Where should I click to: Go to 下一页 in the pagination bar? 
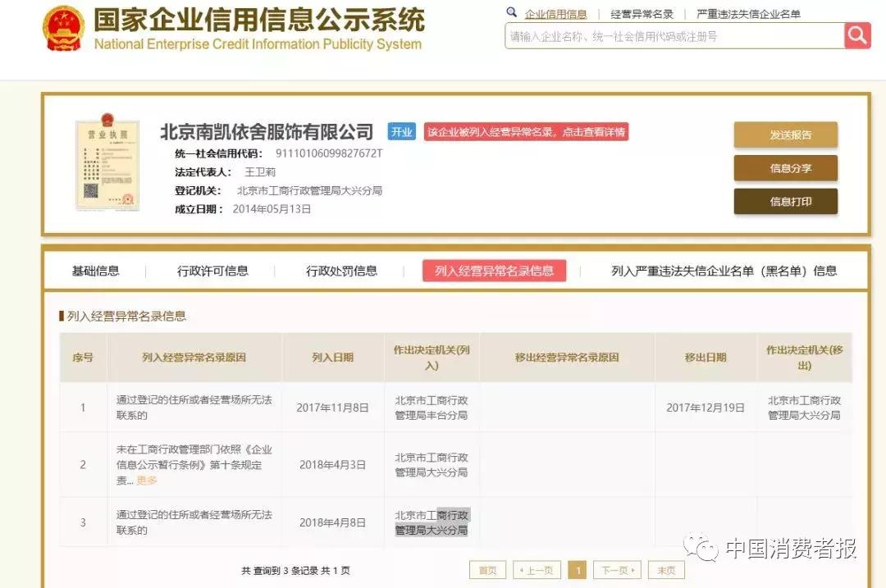click(x=616, y=569)
